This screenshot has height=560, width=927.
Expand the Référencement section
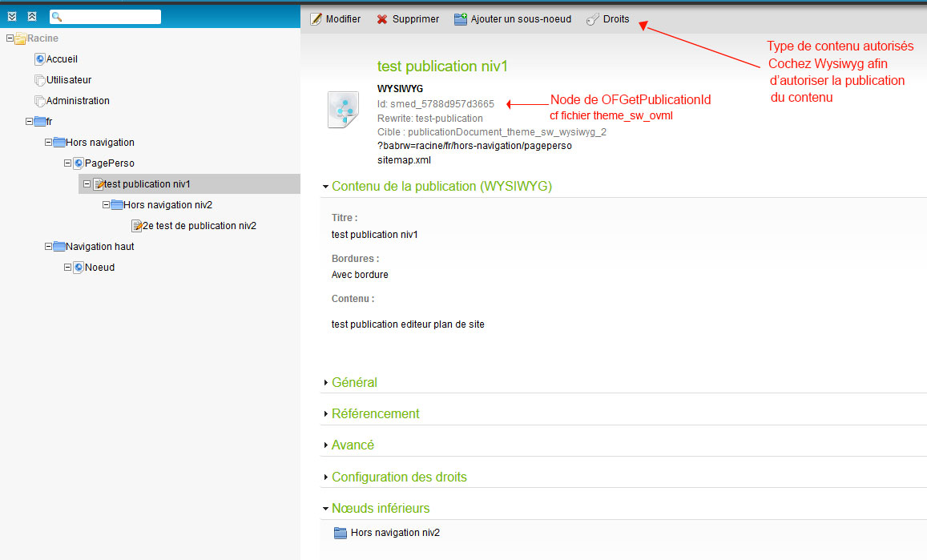point(375,414)
